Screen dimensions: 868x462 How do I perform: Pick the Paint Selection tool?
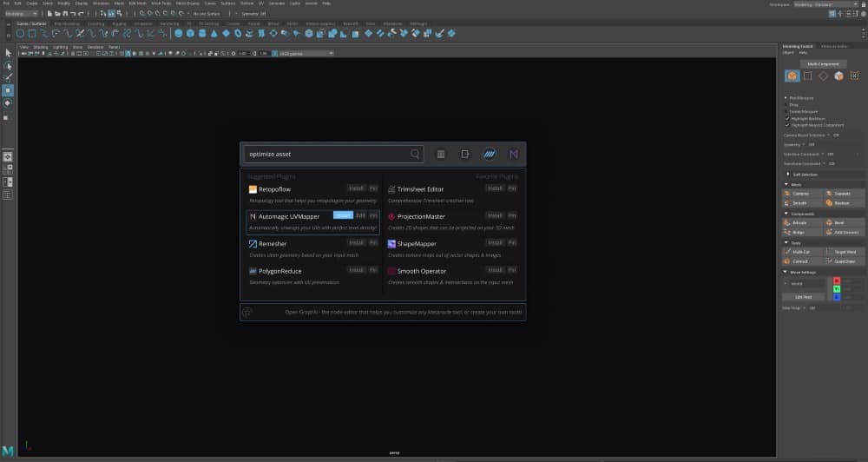coord(8,77)
